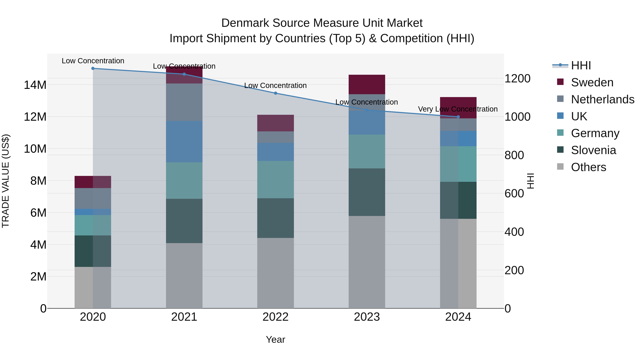Click the Others legend color swatch
This screenshot has height=362, width=644.
(560, 167)
